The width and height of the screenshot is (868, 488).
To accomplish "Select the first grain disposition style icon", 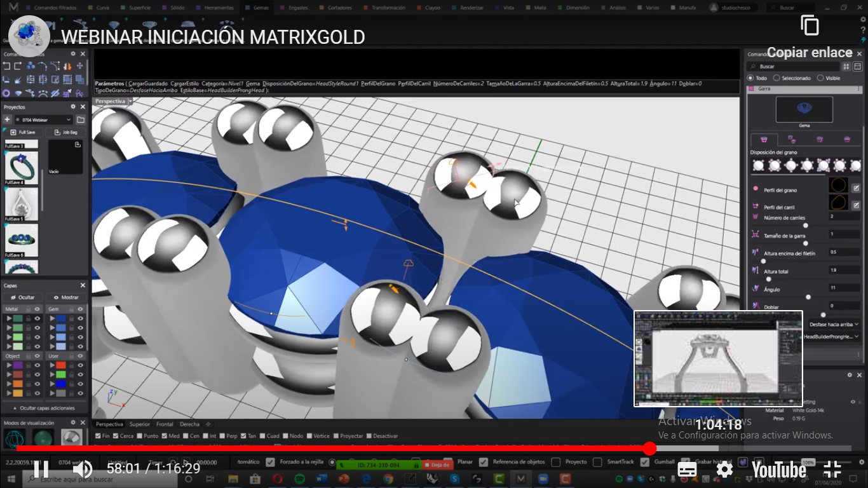I will coord(759,165).
